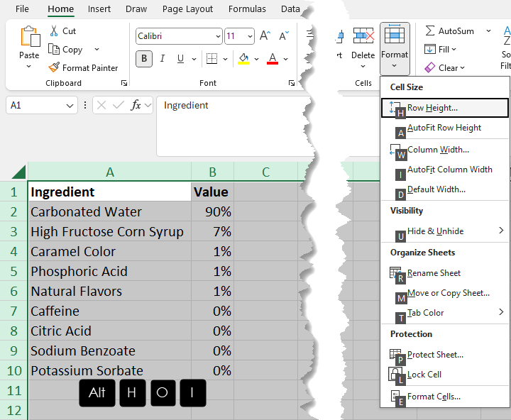Select the Potassium Sorbate cell

click(110, 370)
